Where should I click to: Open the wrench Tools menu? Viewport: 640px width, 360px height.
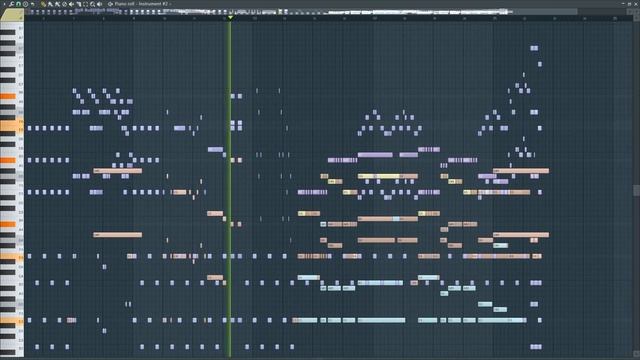pos(11,4)
